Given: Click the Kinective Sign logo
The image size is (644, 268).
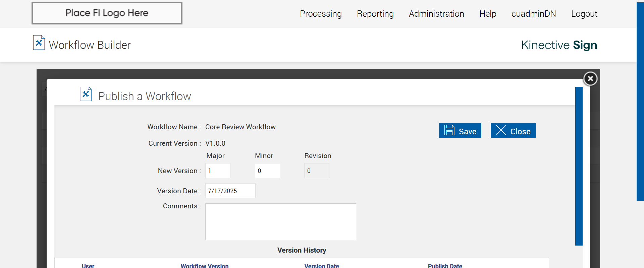Looking at the screenshot, I should [559, 45].
